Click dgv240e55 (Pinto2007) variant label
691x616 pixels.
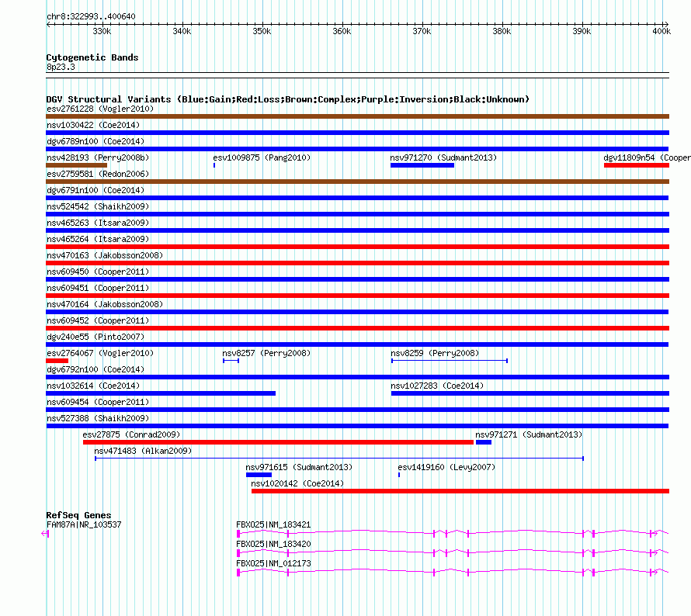point(95,337)
